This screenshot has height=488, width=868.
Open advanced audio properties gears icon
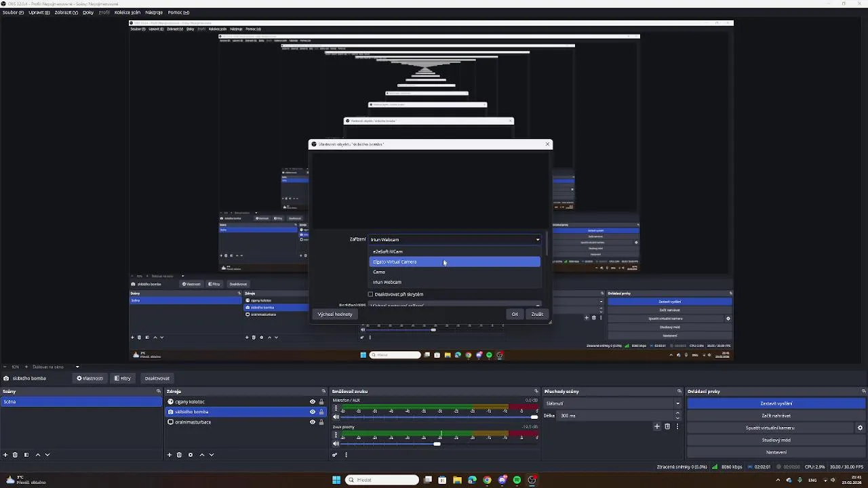(x=334, y=455)
